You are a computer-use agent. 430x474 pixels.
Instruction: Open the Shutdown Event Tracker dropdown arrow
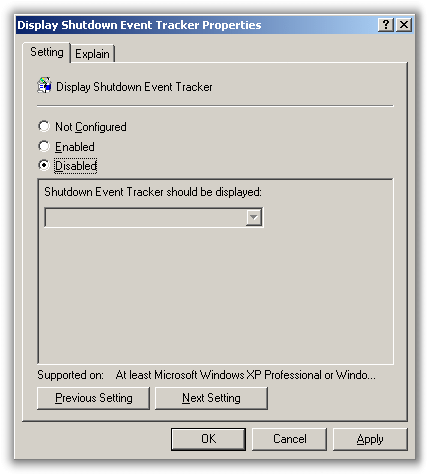[x=254, y=218]
